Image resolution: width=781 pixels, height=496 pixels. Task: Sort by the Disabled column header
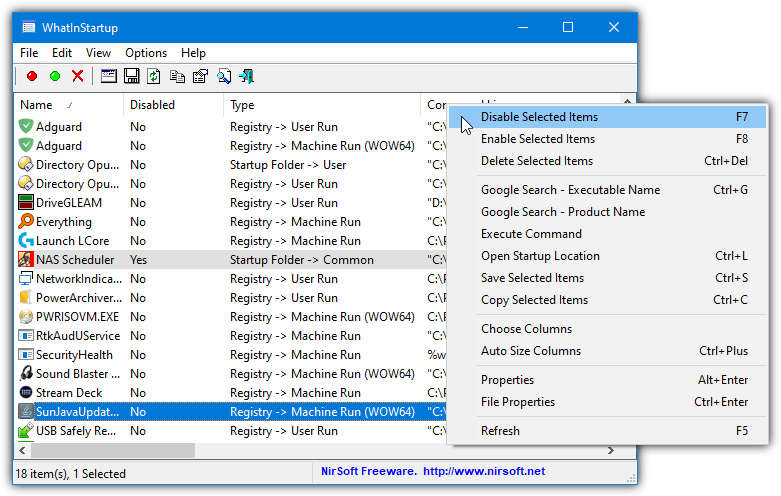pos(173,105)
